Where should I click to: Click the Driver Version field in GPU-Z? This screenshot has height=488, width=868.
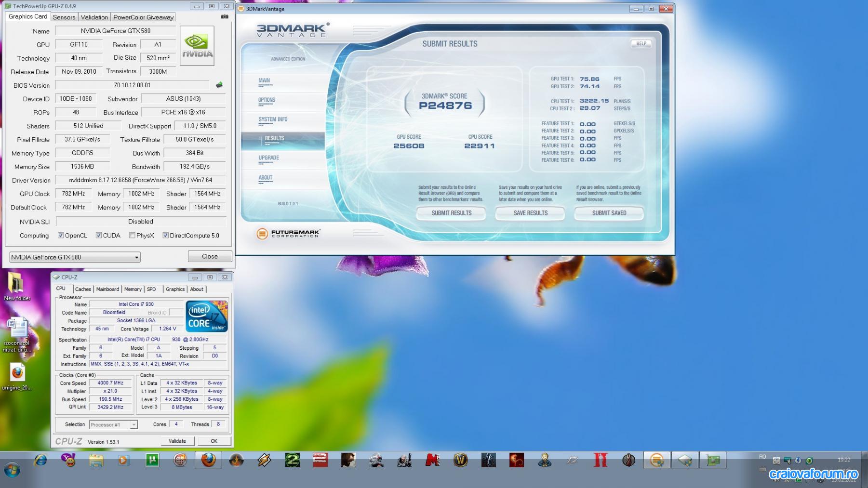point(141,180)
